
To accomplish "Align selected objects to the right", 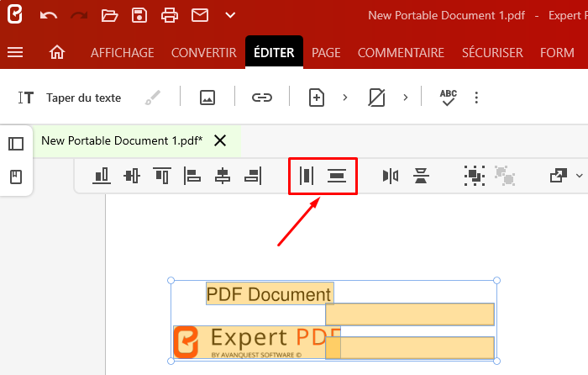I will [253, 176].
